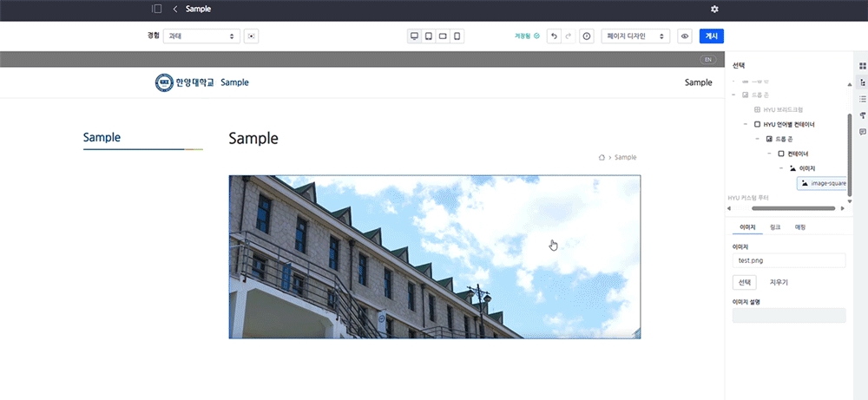Open the settings gear in the header
This screenshot has height=400, width=868.
[714, 9]
